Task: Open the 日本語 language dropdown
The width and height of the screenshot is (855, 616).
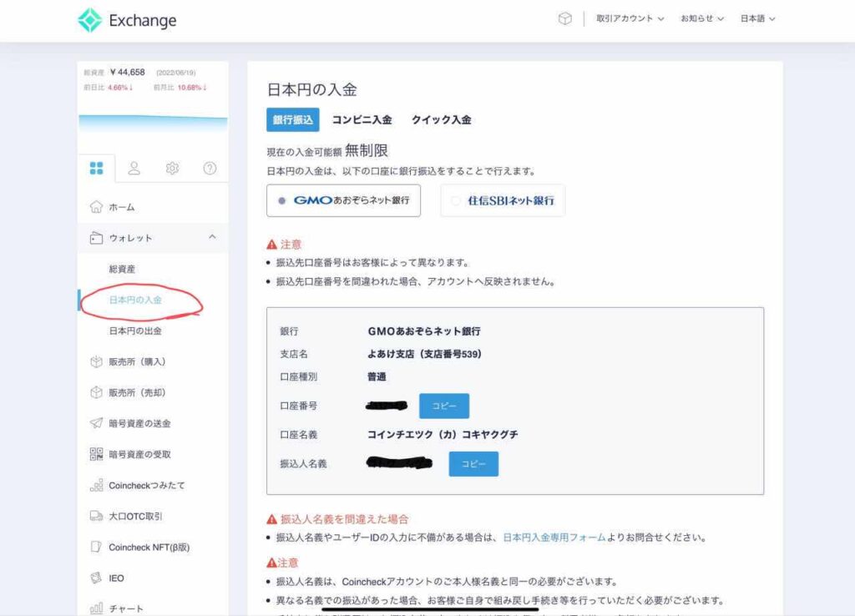Action: [x=757, y=18]
